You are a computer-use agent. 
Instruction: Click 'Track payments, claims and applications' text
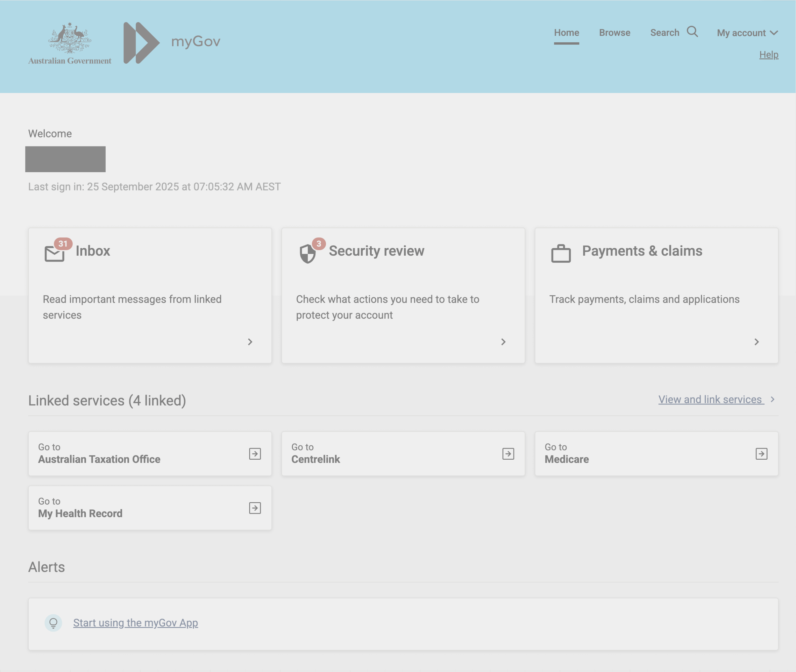(x=644, y=300)
